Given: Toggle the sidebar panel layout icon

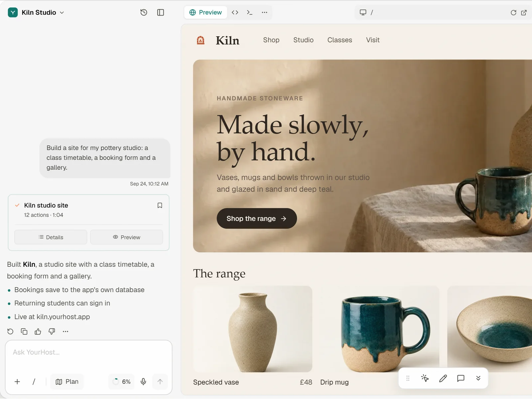Looking at the screenshot, I should point(161,12).
